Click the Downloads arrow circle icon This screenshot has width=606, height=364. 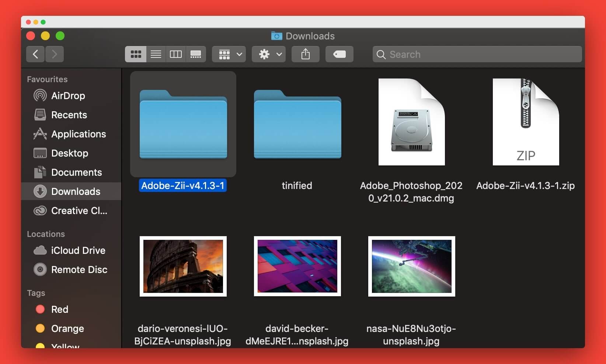(x=40, y=191)
